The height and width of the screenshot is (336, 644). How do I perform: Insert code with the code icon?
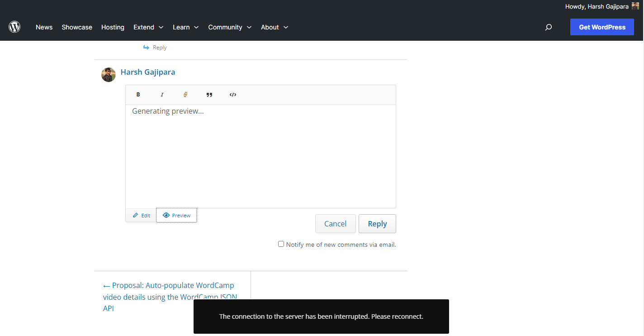233,95
